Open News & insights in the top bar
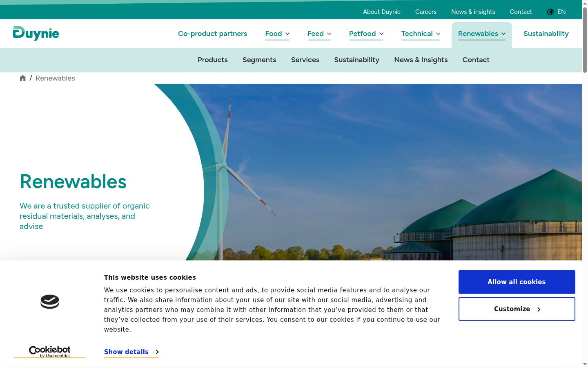The image size is (588, 368). pyautogui.click(x=473, y=12)
